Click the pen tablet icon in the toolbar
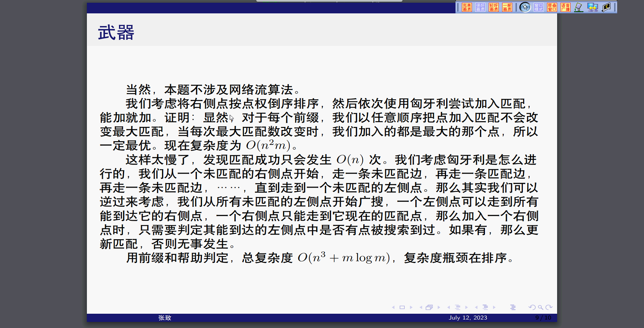This screenshot has height=328, width=644. point(579,7)
